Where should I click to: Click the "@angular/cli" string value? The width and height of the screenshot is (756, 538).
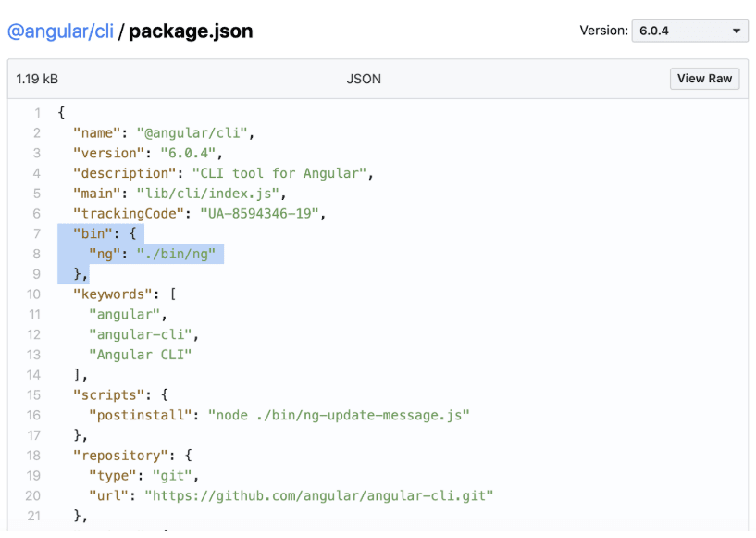pyautogui.click(x=192, y=133)
